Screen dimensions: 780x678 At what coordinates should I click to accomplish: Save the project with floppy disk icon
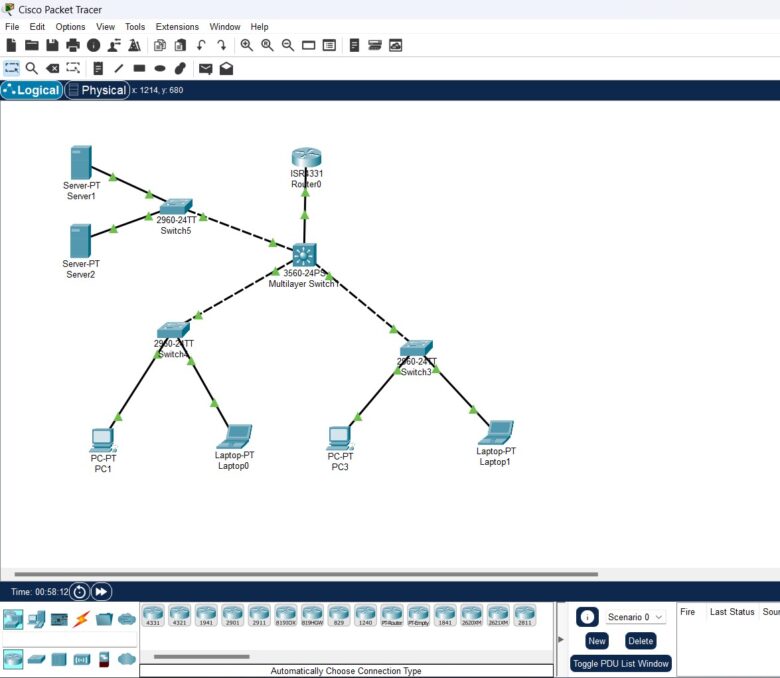(x=52, y=45)
